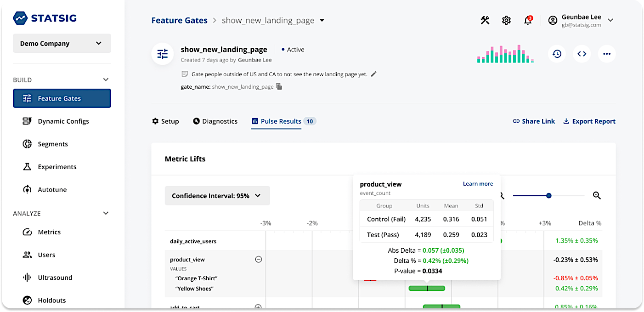Image resolution: width=644 pixels, height=312 pixels.
Task: Click the gate sliders icon badge
Action: point(163,54)
